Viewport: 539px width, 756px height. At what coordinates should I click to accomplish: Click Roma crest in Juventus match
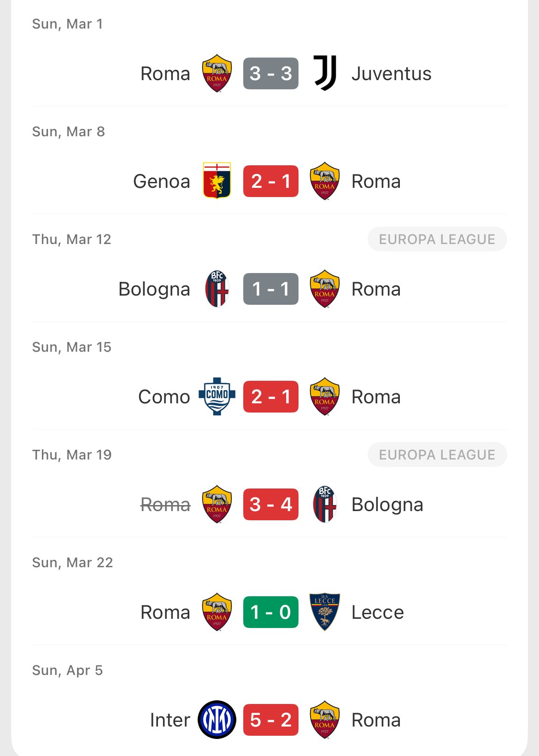217,73
